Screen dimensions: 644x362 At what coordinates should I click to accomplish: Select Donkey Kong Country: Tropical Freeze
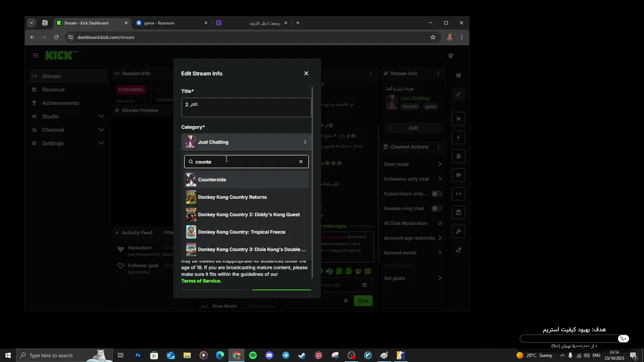click(247, 232)
